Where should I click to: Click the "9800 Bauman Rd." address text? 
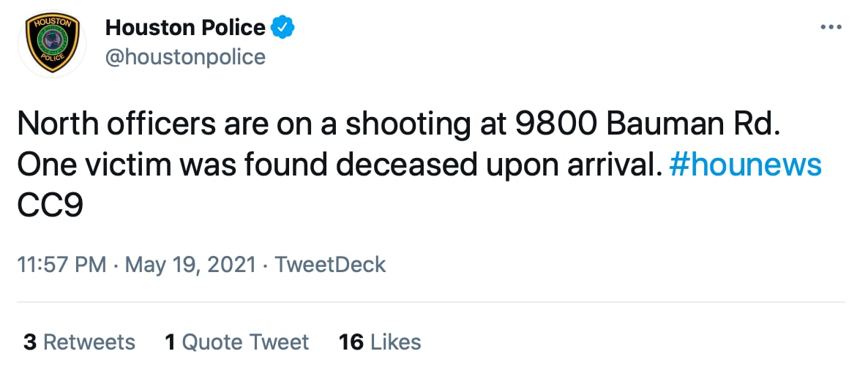tap(648, 126)
